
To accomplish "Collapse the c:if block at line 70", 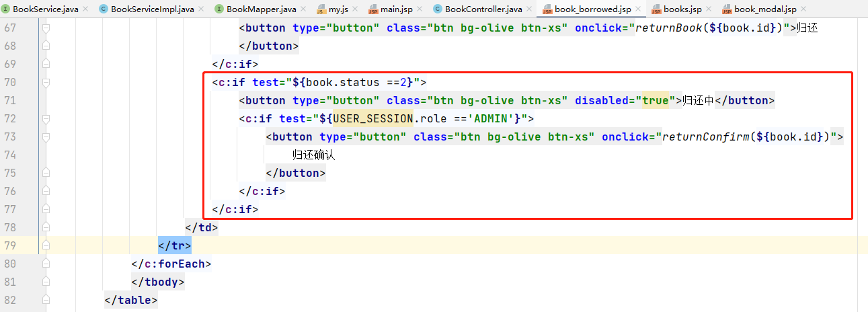I will [46, 82].
